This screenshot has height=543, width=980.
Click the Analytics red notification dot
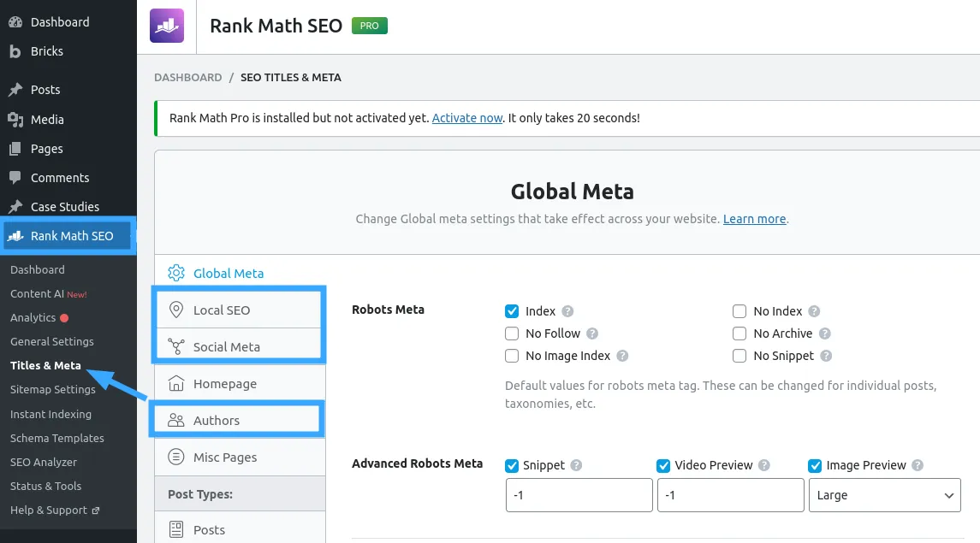pyautogui.click(x=63, y=318)
